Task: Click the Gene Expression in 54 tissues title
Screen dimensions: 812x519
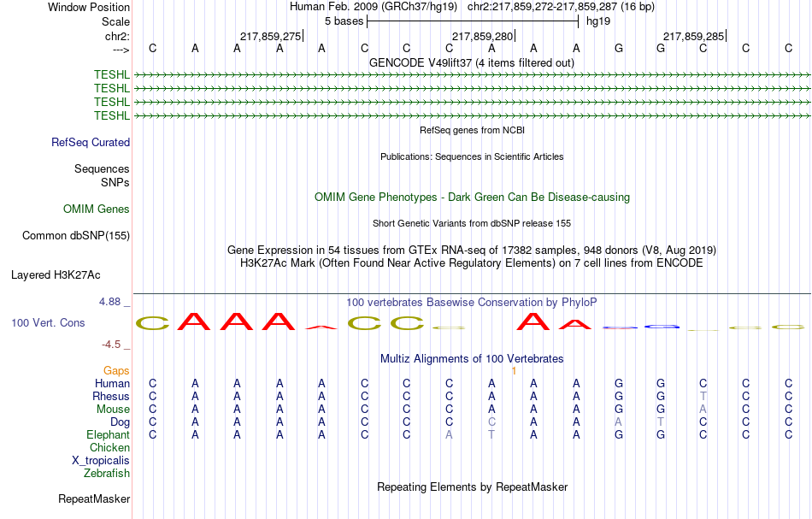Action: [472, 251]
